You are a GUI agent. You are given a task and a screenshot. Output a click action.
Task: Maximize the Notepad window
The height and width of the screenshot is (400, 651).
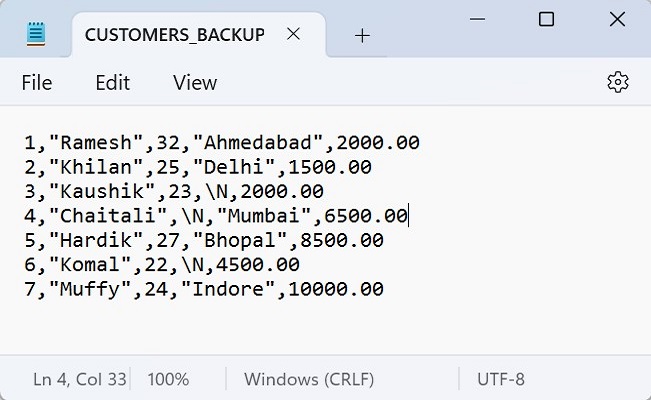(x=546, y=20)
